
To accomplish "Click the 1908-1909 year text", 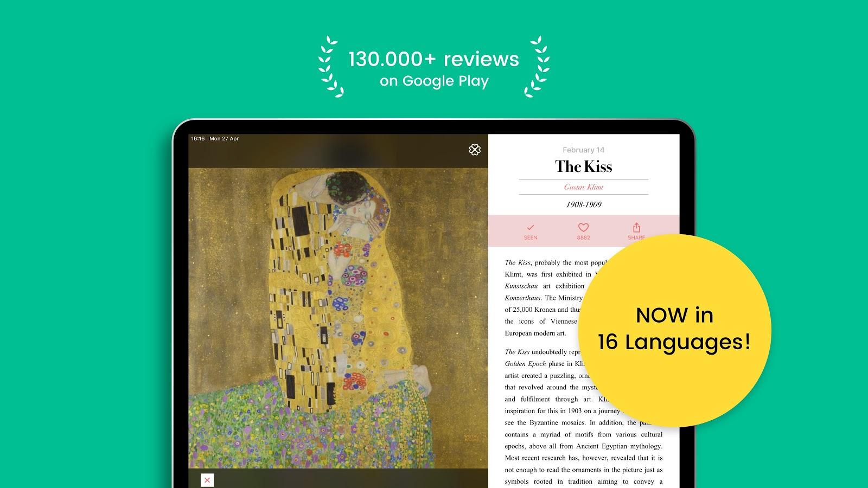I will coord(584,204).
